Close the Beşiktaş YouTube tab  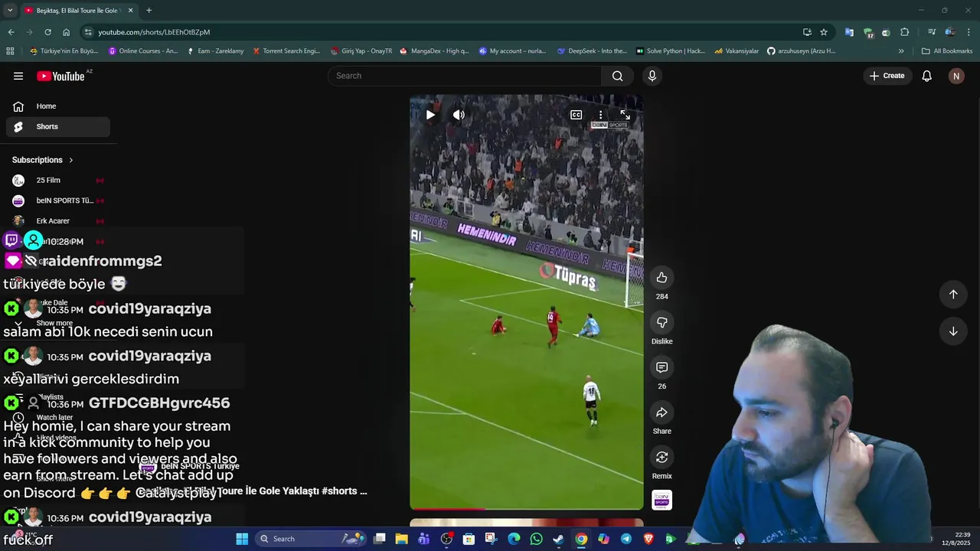(x=130, y=11)
